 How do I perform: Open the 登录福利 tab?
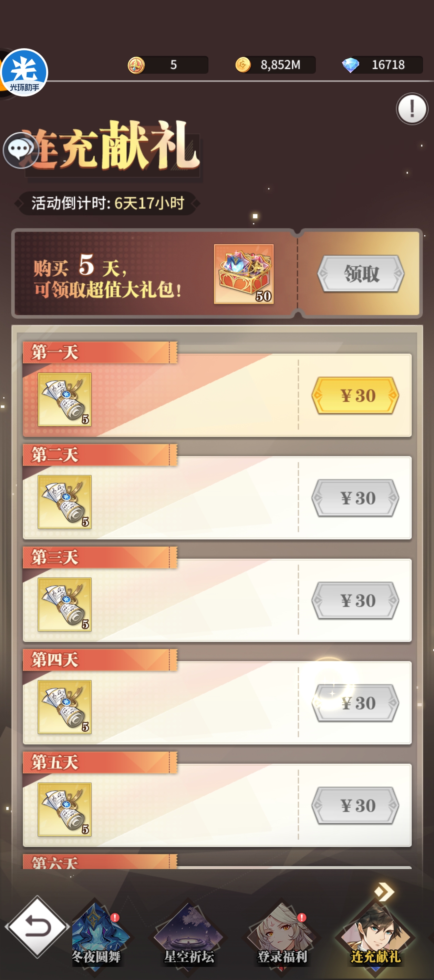(282, 935)
